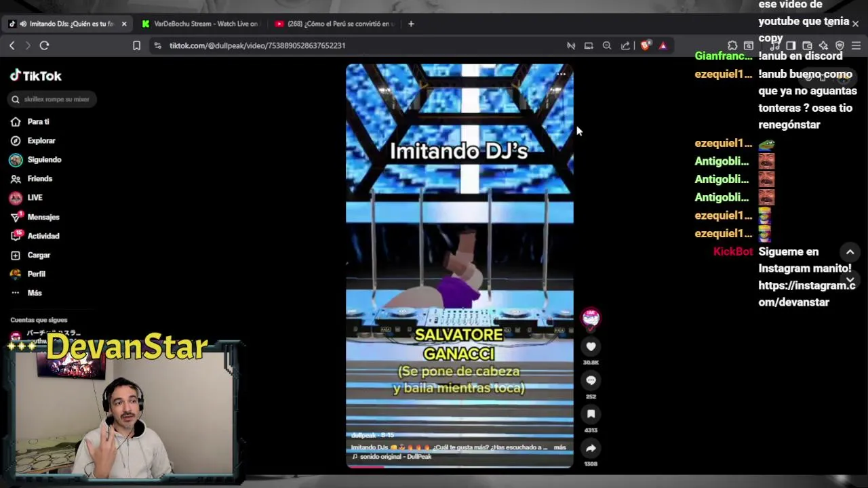This screenshot has width=868, height=488.
Task: Mute the TikTok tab audio icon
Action: click(23, 24)
